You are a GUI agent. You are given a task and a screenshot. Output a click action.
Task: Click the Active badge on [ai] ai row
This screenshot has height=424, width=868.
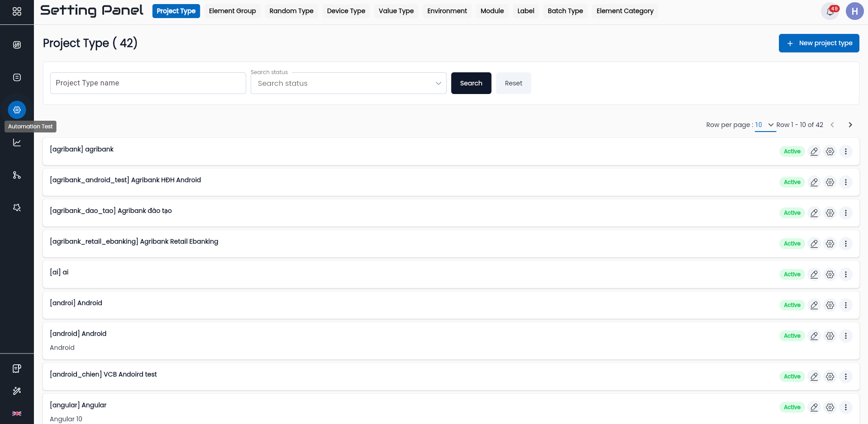coord(792,274)
